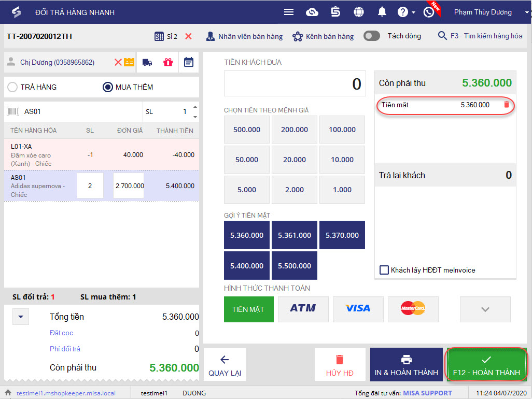Click MISA SUPPORT link

click(x=427, y=393)
